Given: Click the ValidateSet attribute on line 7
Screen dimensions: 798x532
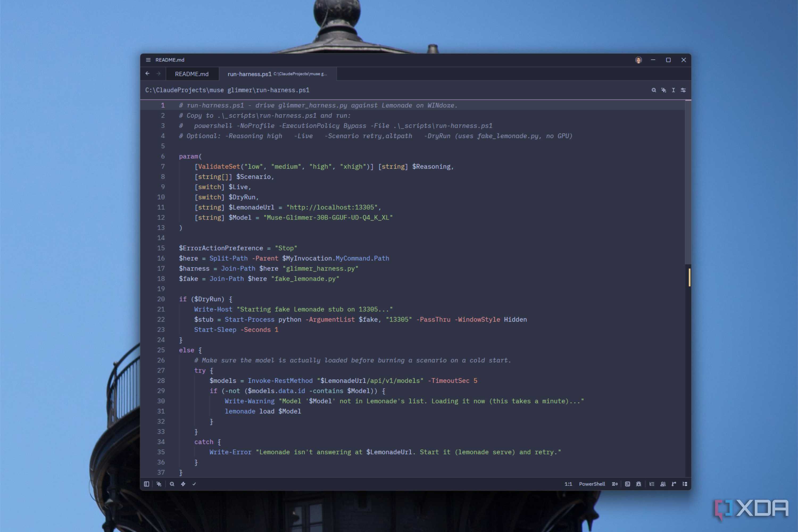Looking at the screenshot, I should 219,167.
